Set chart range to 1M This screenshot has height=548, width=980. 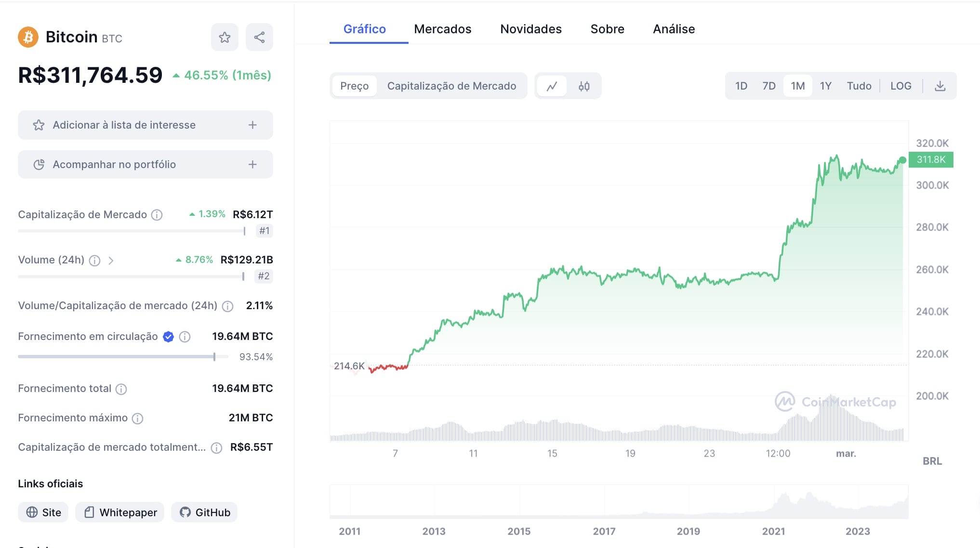point(798,86)
